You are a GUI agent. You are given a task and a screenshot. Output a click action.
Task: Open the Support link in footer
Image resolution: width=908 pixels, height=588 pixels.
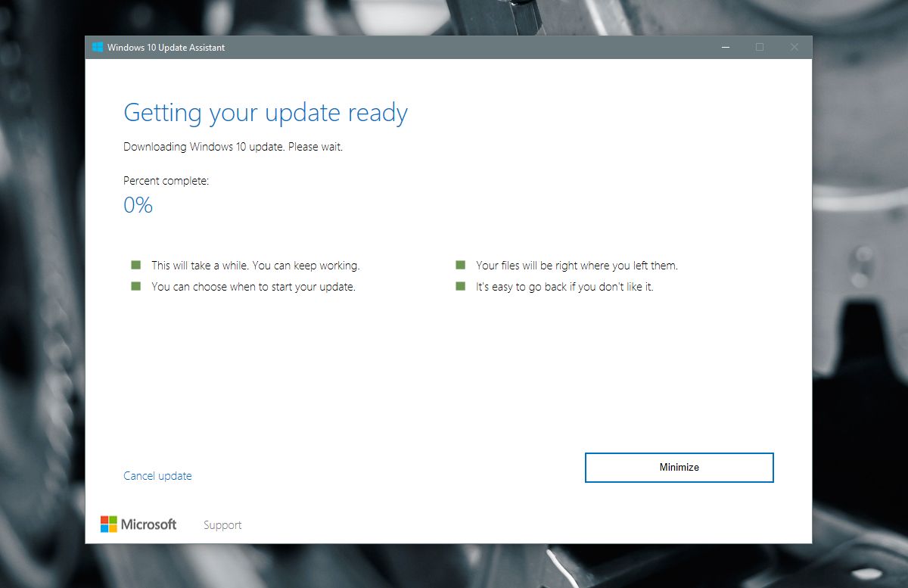click(x=222, y=525)
